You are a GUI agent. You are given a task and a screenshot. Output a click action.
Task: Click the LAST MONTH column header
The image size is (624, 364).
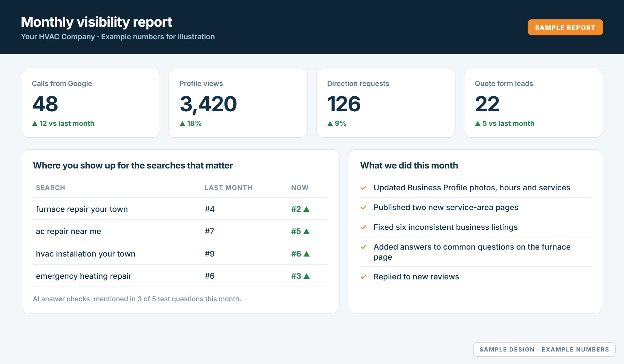228,188
